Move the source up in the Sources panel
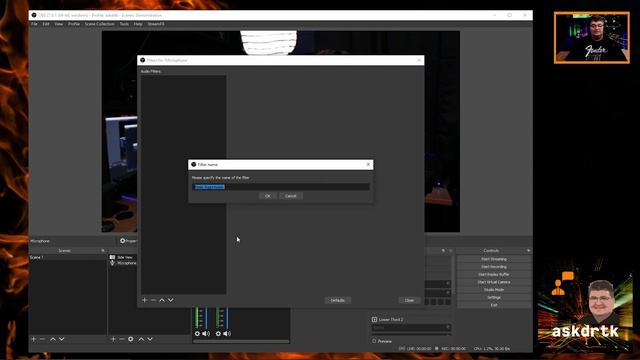Viewport: 640px width, 360px height. [141, 339]
